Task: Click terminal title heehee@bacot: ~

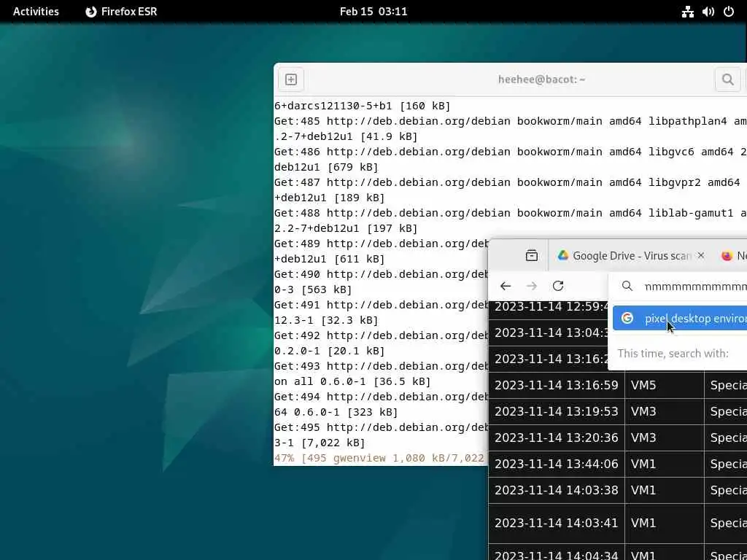Action: (x=542, y=79)
